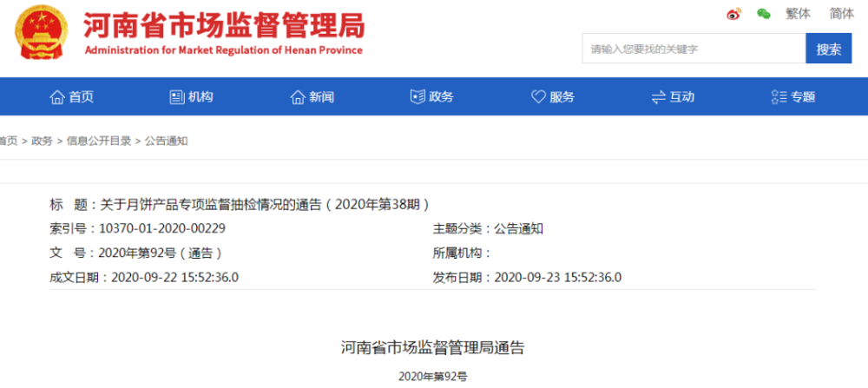The image size is (868, 388).
Task: Open the Weibo icon link
Action: [x=734, y=15]
